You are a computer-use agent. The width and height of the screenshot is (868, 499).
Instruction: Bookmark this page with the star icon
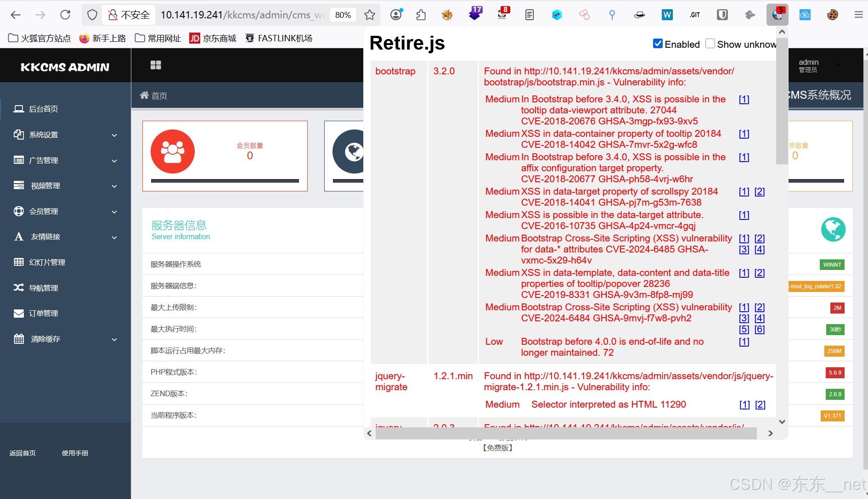pos(370,15)
